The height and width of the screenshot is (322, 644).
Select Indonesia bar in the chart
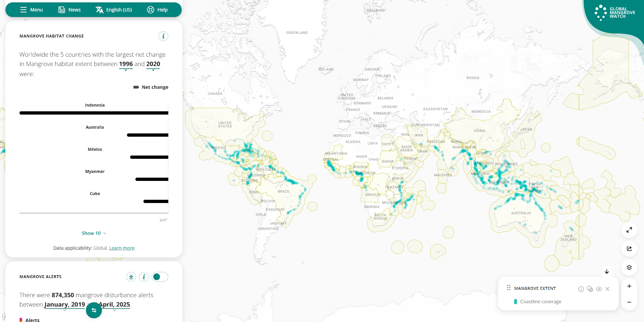click(94, 113)
